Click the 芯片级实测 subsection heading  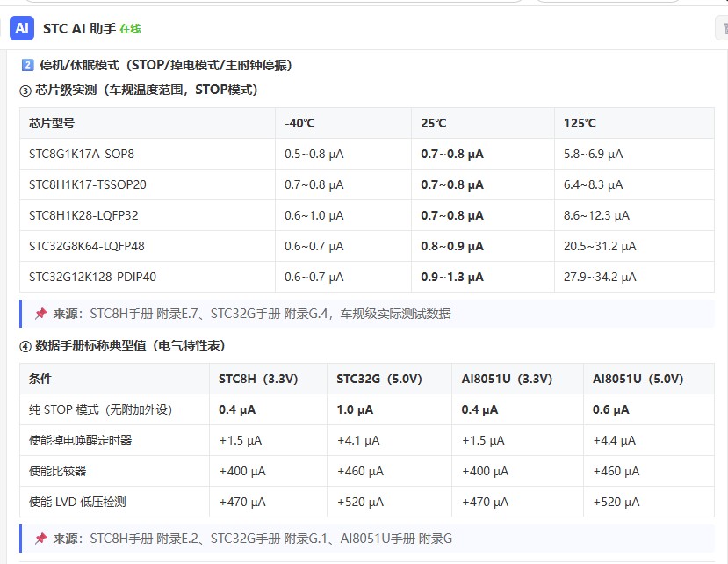[139, 90]
